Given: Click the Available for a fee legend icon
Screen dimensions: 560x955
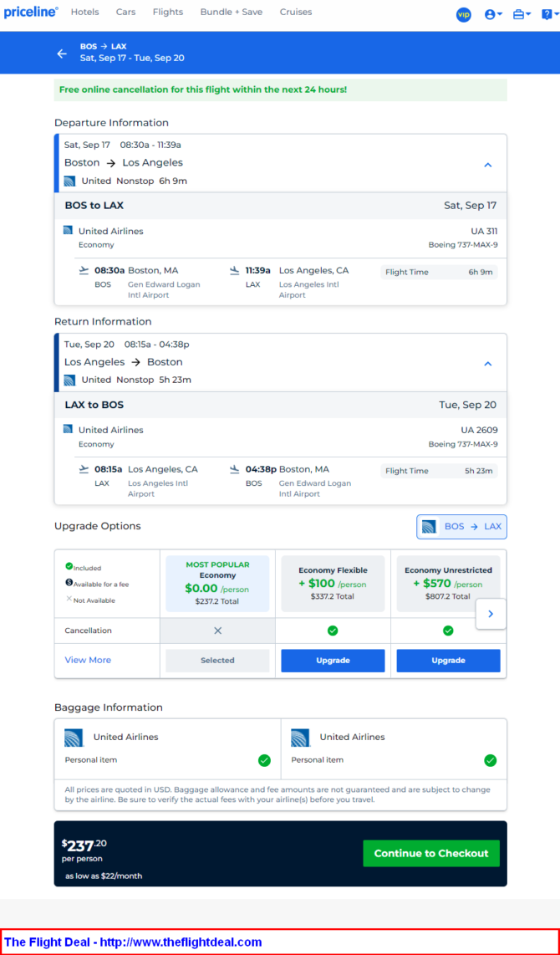Looking at the screenshot, I should tap(69, 583).
